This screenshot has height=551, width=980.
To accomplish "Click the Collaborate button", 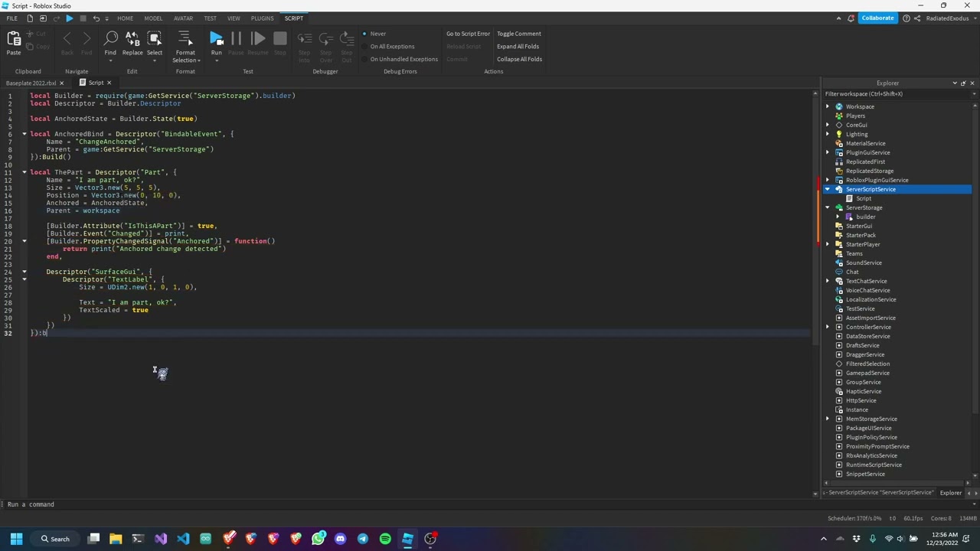I will pos(877,18).
